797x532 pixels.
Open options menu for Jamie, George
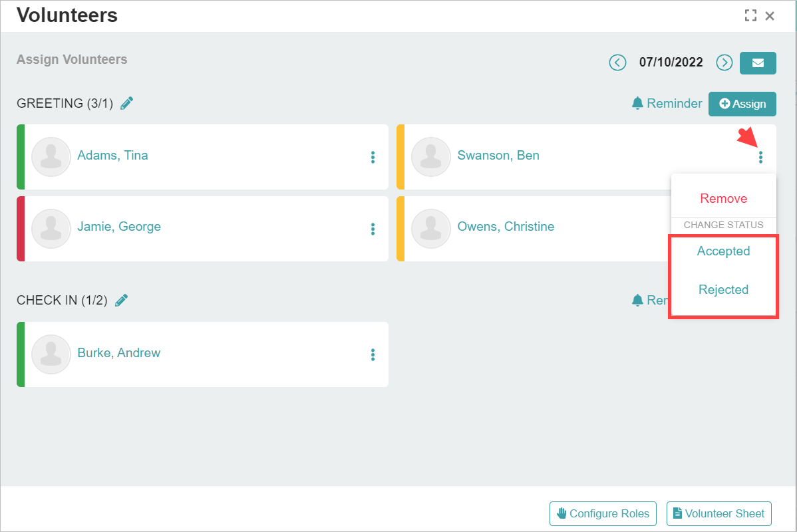pos(373,229)
